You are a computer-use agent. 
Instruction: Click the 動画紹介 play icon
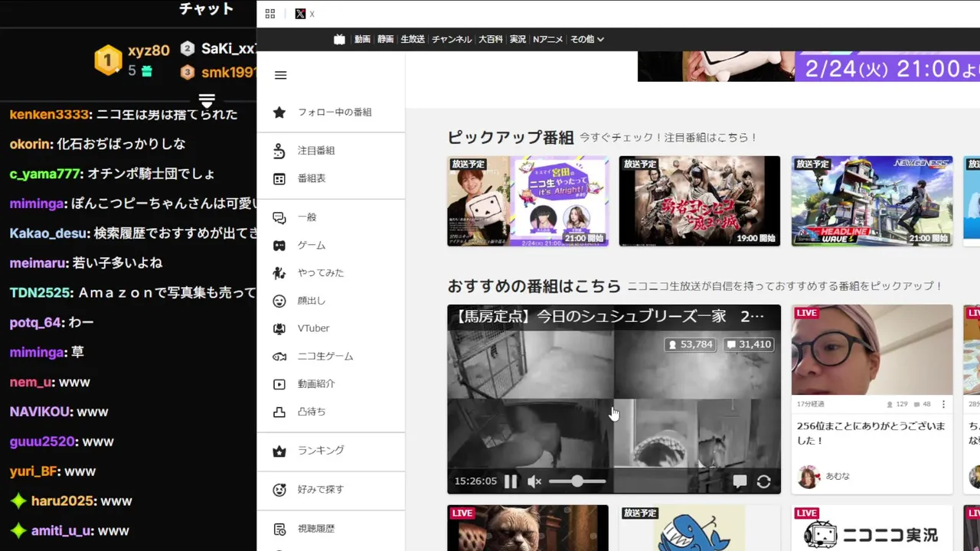tap(279, 384)
